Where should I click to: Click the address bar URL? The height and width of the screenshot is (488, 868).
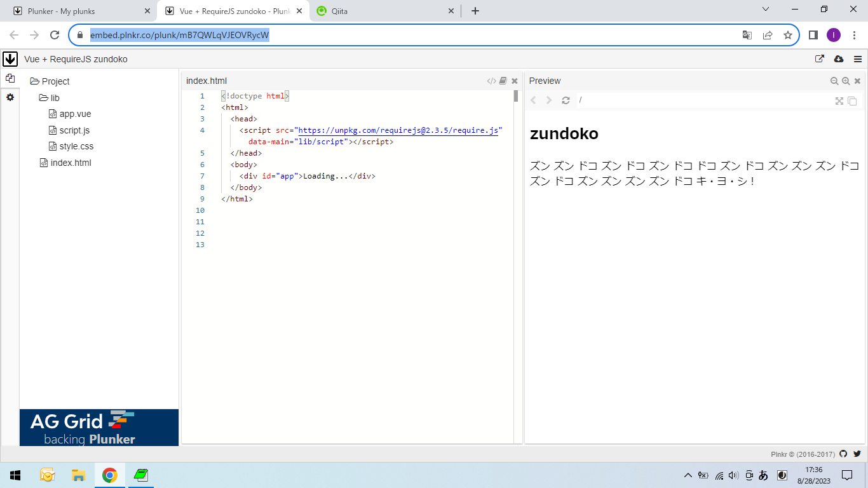[x=180, y=35]
